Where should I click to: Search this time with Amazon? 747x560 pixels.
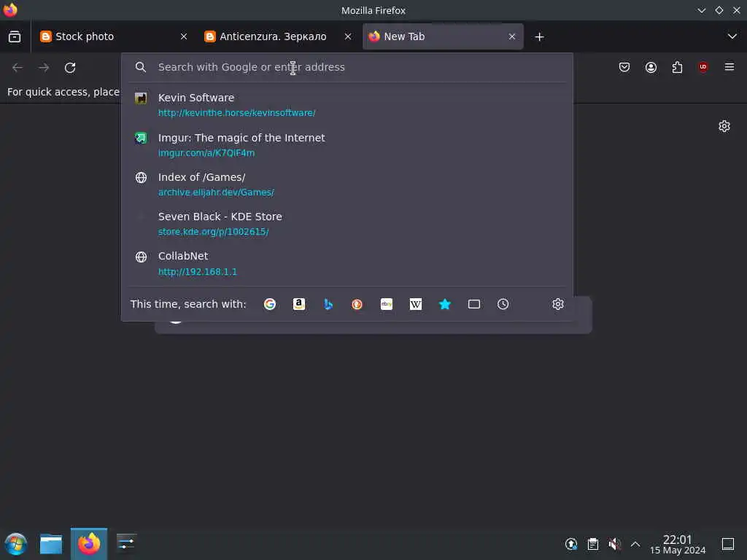(298, 304)
